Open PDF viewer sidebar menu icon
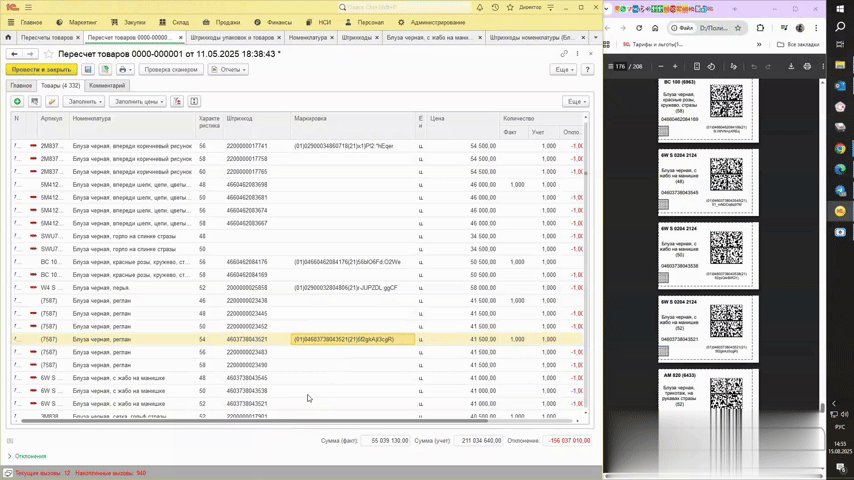854x480 pixels. [x=611, y=66]
